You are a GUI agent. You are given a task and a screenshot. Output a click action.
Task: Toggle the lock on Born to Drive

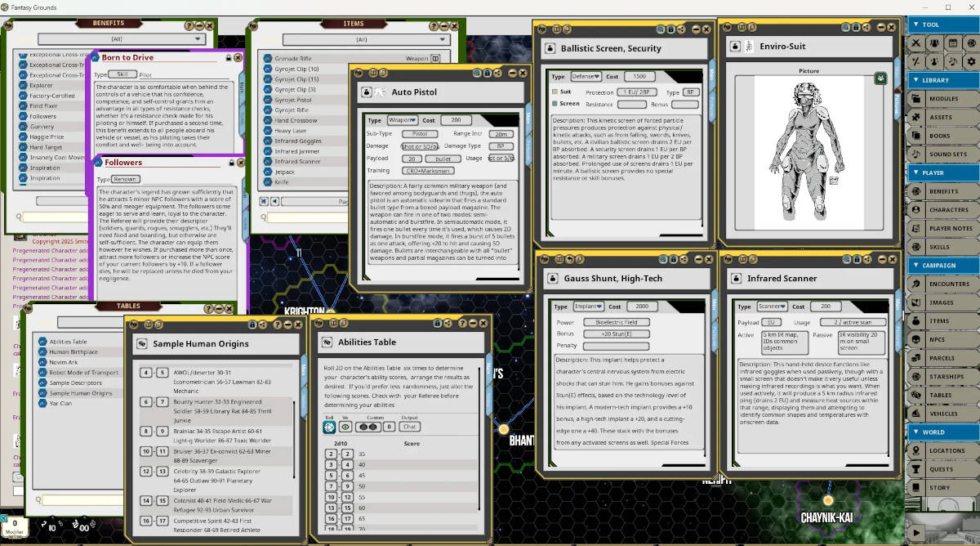coord(228,58)
